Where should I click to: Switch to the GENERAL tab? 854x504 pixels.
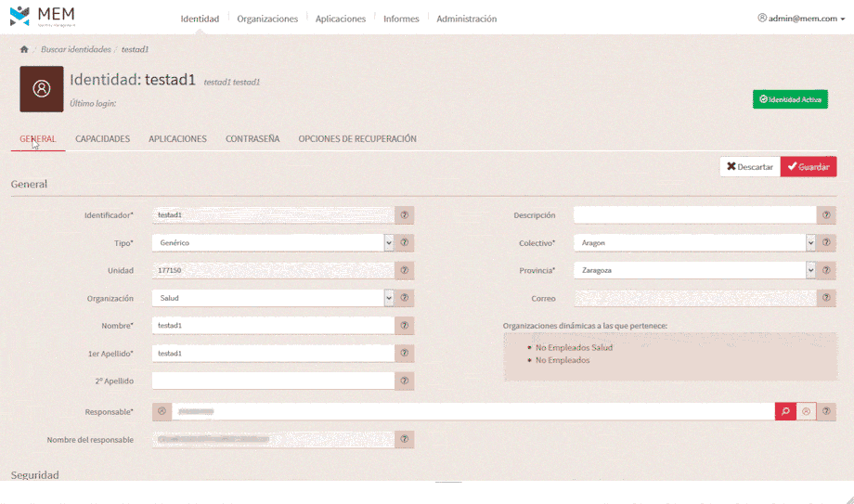[37, 139]
